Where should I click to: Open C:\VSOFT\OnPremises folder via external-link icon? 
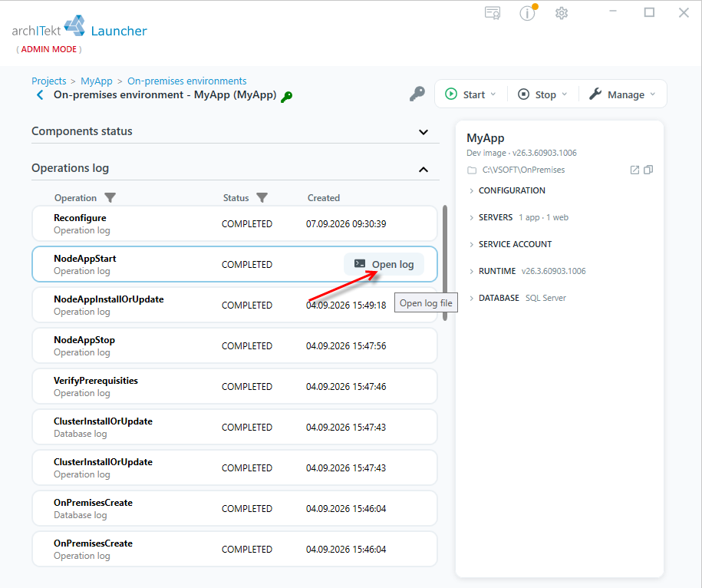tap(634, 170)
